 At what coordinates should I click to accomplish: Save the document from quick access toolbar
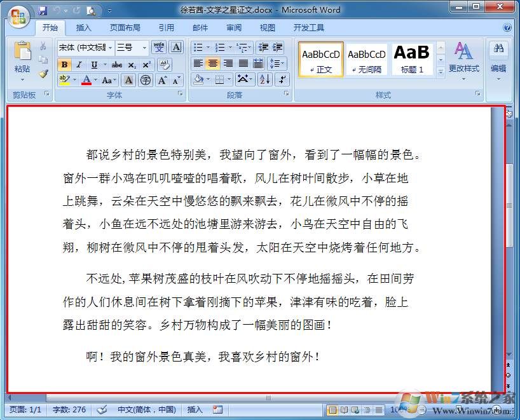(x=43, y=11)
